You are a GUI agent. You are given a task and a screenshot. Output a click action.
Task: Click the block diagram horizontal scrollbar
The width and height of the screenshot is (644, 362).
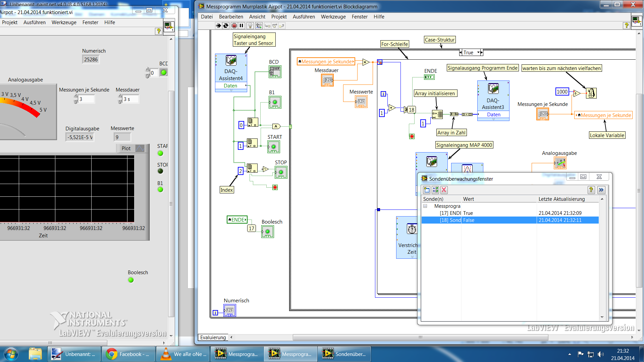coord(420,337)
